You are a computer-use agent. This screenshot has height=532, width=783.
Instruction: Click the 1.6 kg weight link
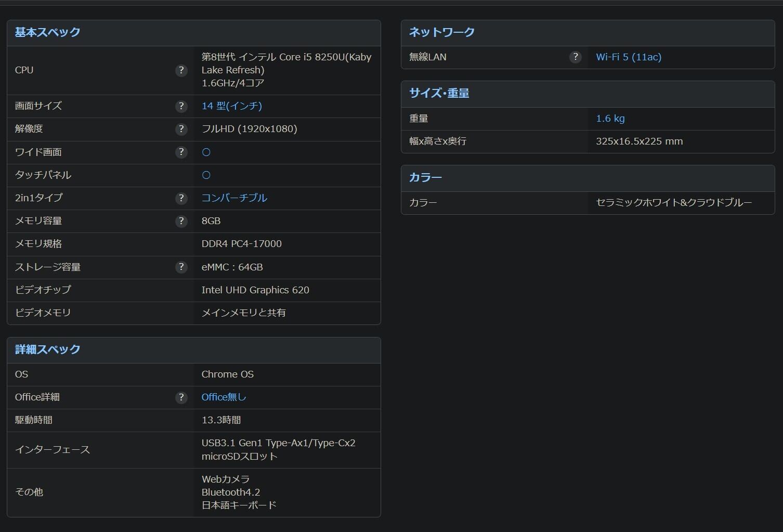click(610, 119)
